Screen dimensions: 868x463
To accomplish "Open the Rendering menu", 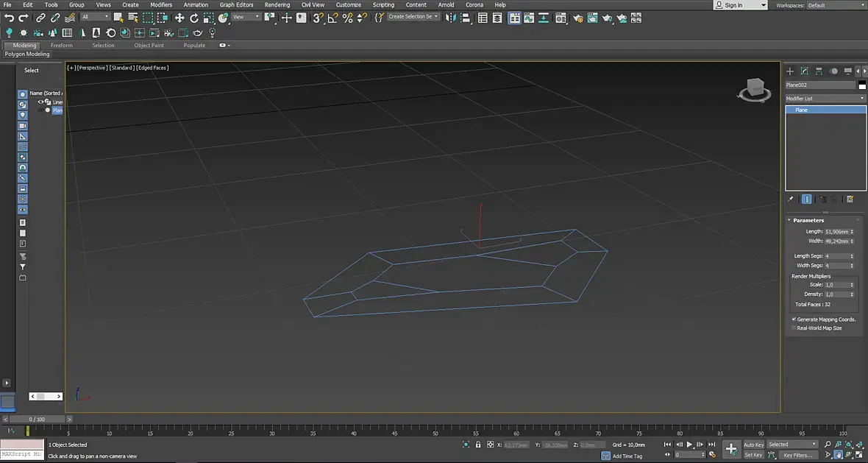I will 277,5.
